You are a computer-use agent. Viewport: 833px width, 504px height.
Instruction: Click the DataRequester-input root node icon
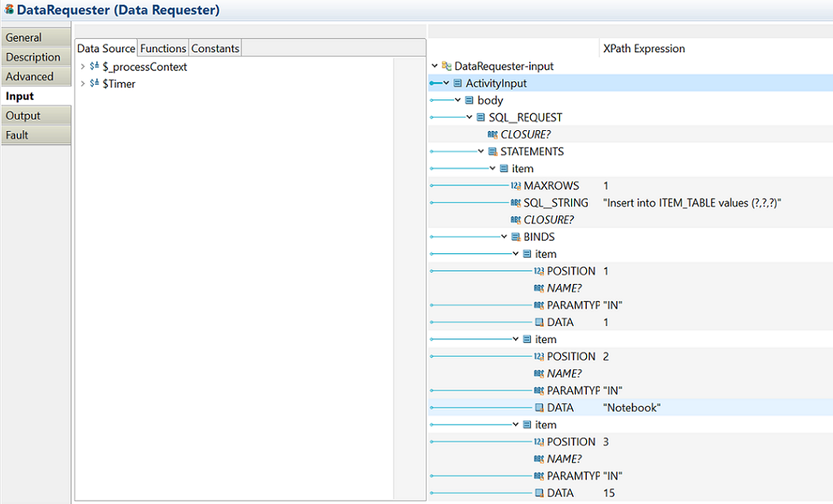446,66
